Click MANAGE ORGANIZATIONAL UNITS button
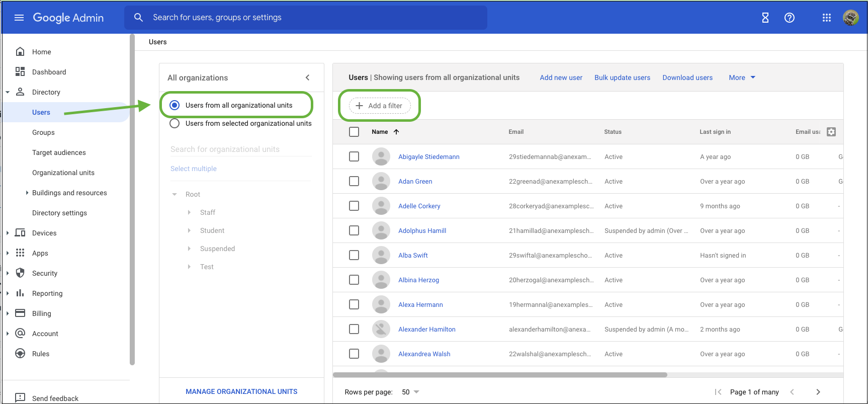 point(241,391)
